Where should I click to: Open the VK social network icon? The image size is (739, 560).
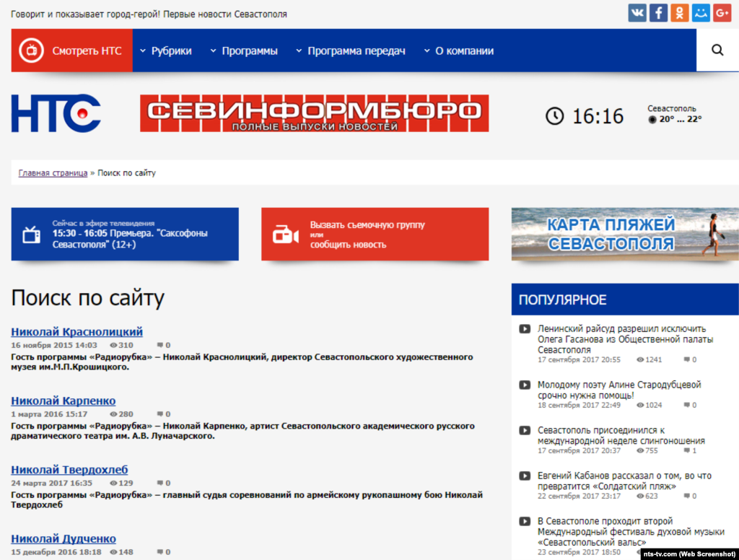click(x=637, y=13)
